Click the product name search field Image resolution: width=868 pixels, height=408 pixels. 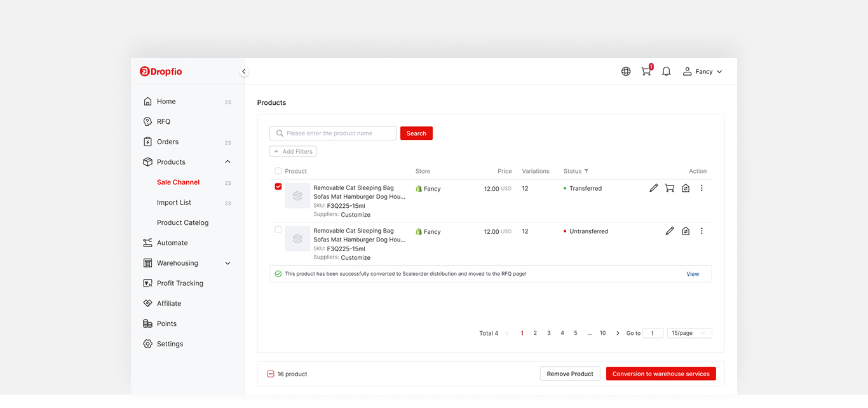click(337, 133)
